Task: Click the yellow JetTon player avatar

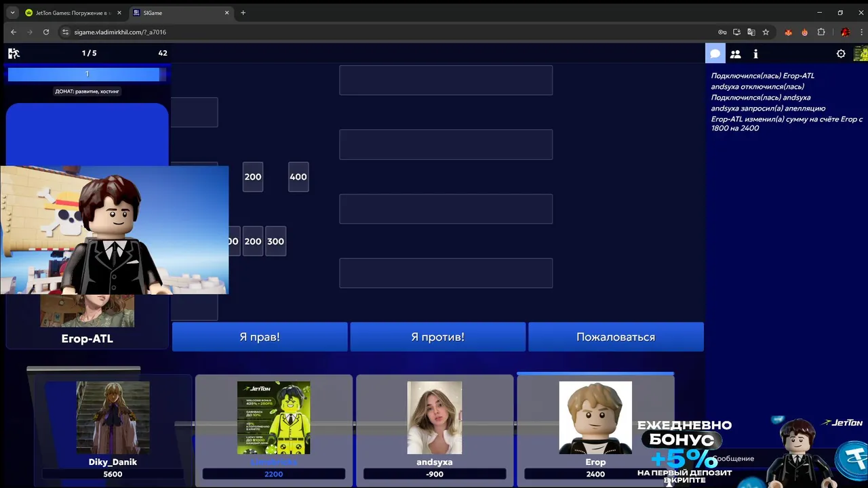Action: [x=274, y=418]
